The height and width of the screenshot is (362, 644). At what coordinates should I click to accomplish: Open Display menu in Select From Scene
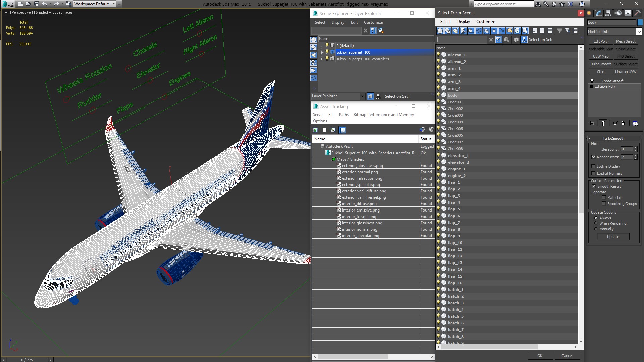[463, 22]
